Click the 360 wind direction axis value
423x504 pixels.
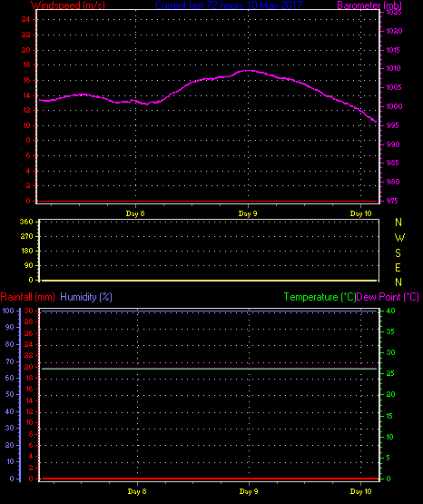point(26,222)
